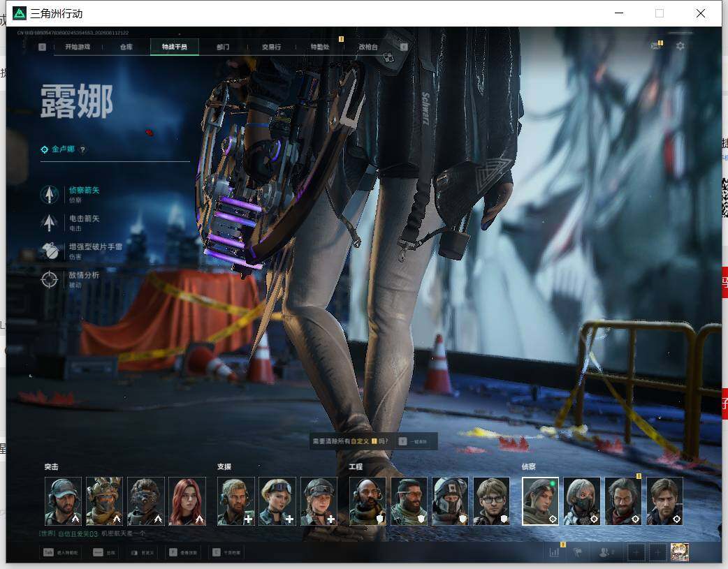Open the flag icon in bottom bar
728x569 pixels.
point(578,552)
